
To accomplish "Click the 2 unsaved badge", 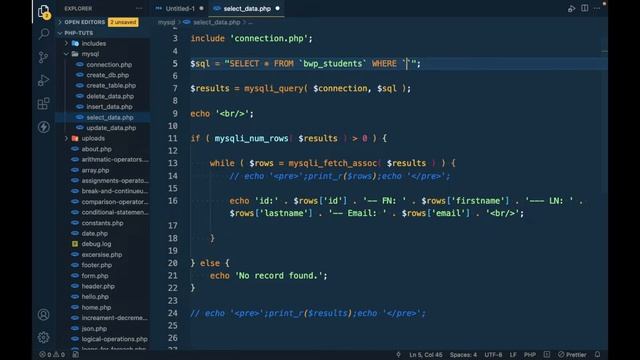I will (123, 22).
